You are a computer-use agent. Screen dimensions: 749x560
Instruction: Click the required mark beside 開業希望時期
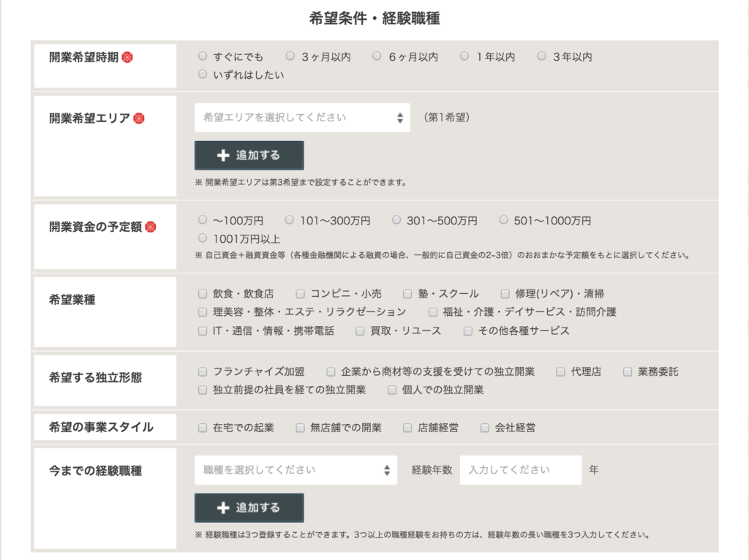127,57
